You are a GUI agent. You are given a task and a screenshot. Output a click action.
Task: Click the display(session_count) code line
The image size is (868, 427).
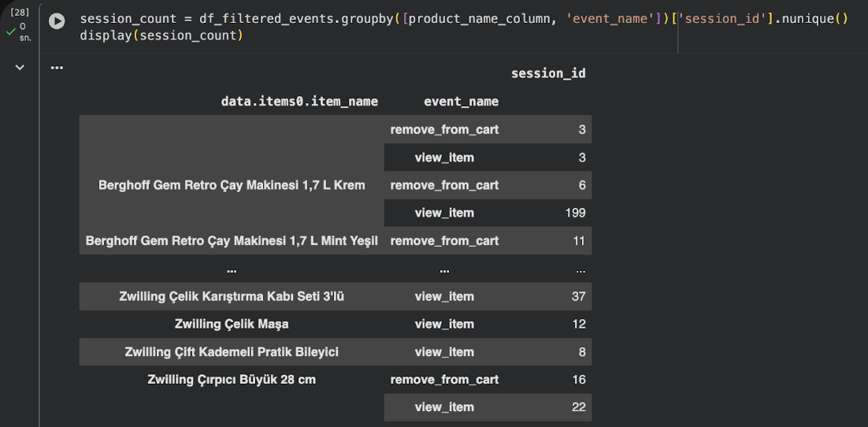(x=161, y=35)
